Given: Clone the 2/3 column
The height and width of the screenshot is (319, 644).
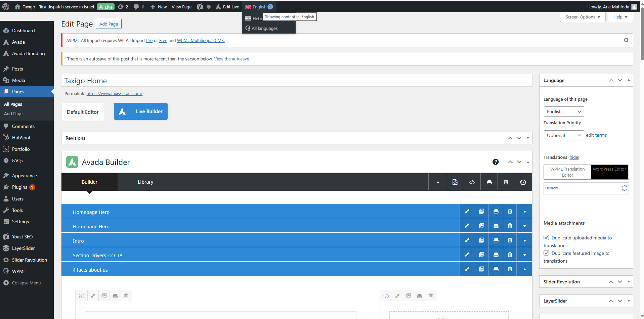Looking at the screenshot, I should point(104,296).
